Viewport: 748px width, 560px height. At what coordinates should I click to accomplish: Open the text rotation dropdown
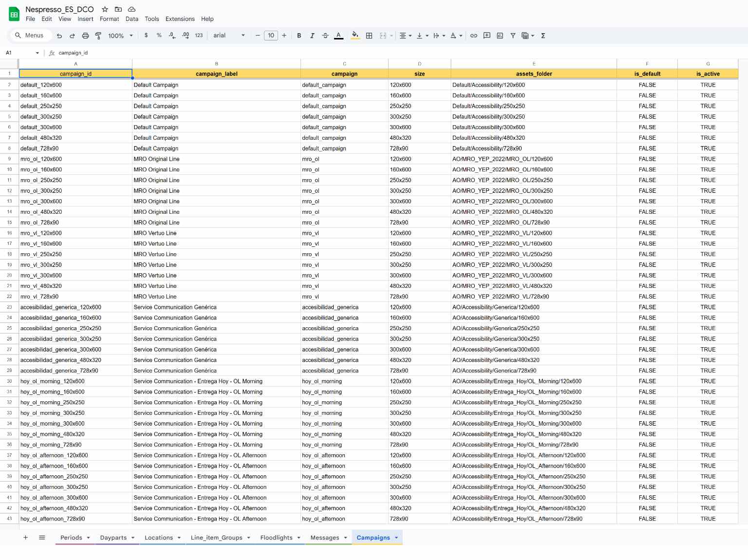coord(456,36)
